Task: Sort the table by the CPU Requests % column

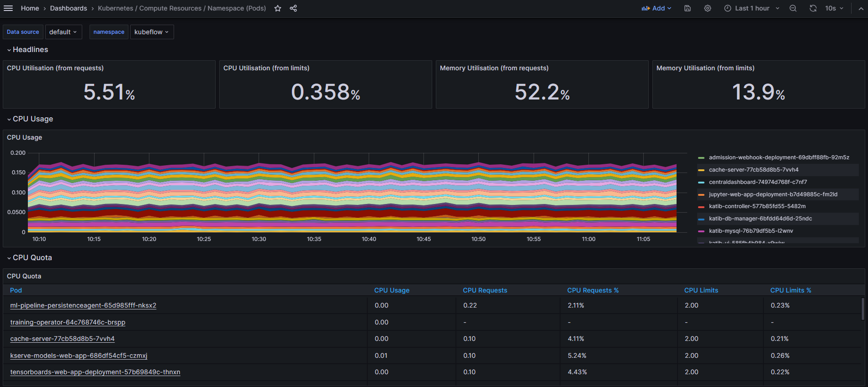Action: click(x=593, y=290)
